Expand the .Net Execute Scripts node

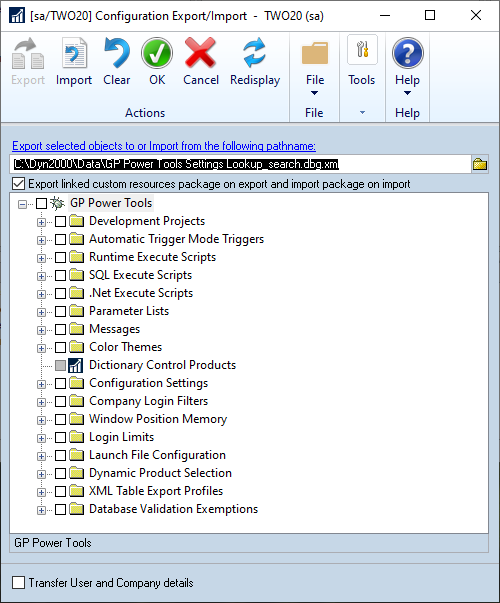click(x=41, y=294)
